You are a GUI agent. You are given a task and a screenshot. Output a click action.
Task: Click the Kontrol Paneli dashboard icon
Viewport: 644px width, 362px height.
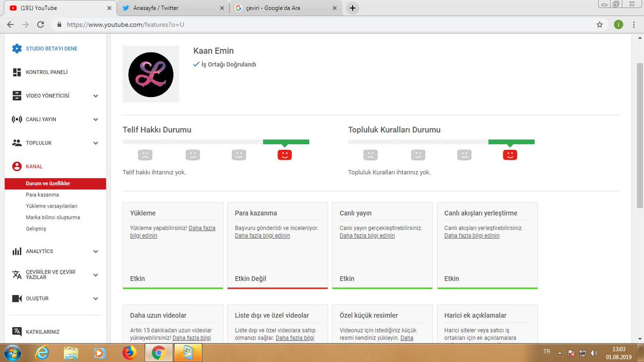click(x=17, y=72)
